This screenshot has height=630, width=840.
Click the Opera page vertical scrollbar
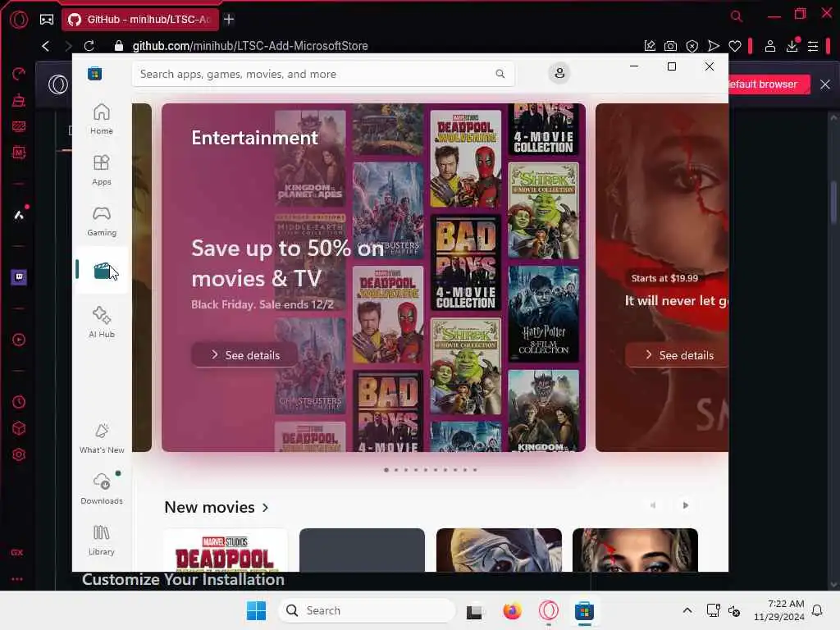tap(833, 203)
